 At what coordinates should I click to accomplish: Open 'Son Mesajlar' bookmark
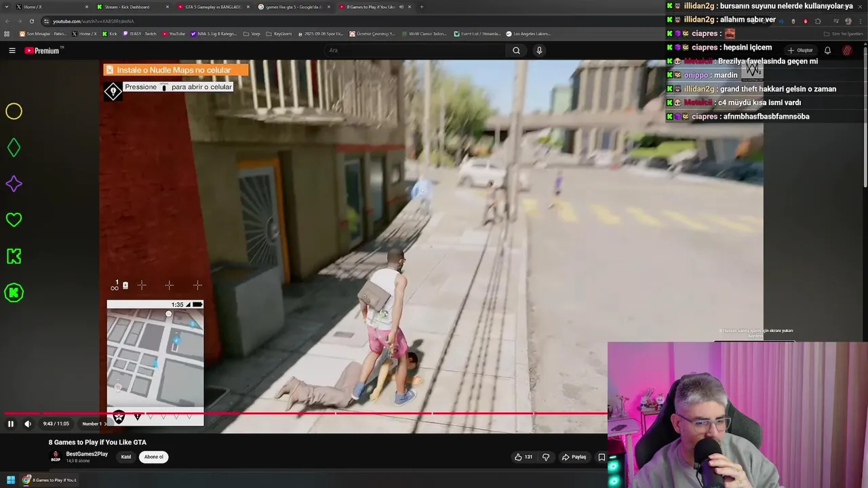[x=43, y=33]
